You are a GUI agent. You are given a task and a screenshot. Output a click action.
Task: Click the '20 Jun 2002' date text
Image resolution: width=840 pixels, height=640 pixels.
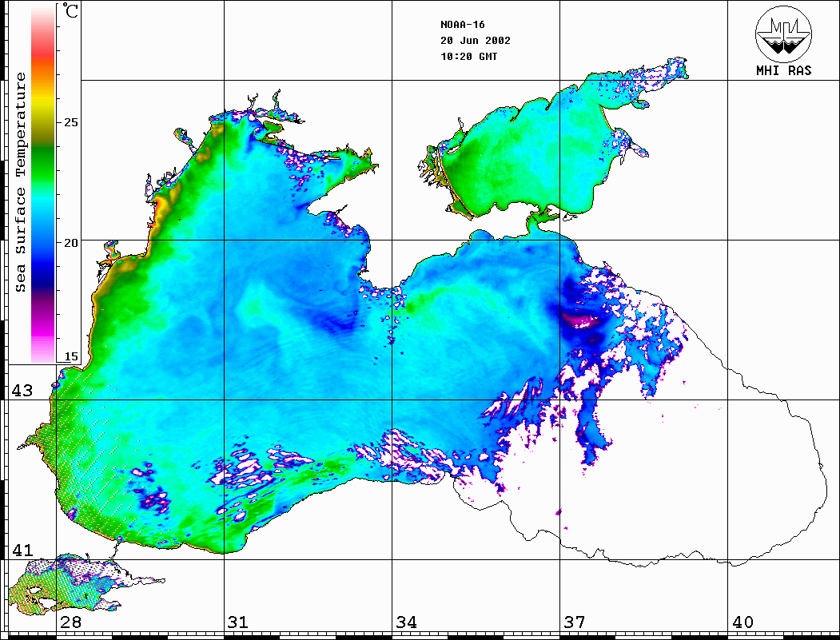(x=476, y=41)
